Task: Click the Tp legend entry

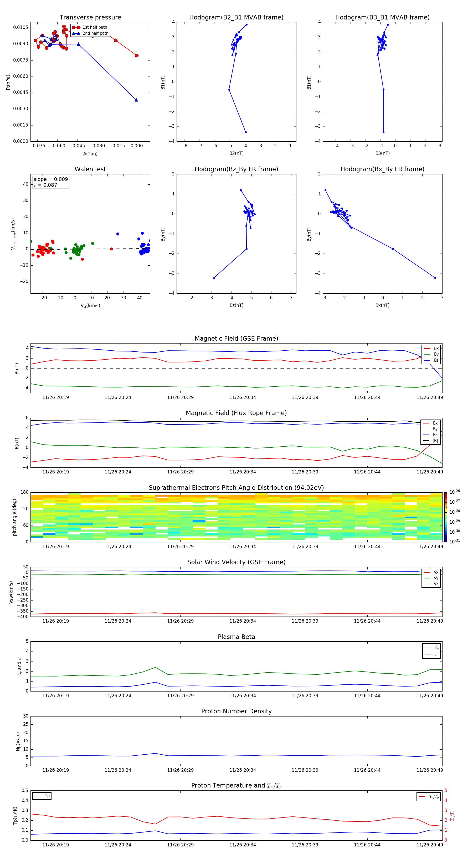Action: click(42, 796)
